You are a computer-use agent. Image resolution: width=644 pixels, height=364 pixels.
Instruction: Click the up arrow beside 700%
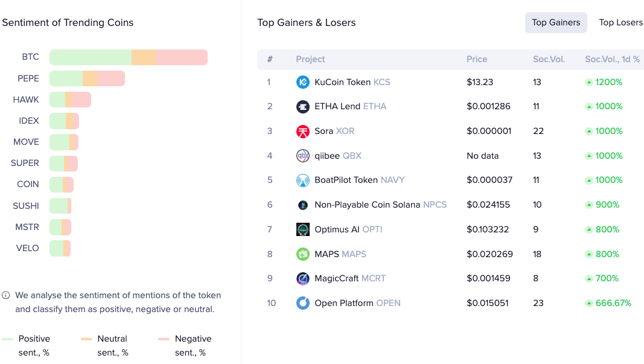pos(589,278)
